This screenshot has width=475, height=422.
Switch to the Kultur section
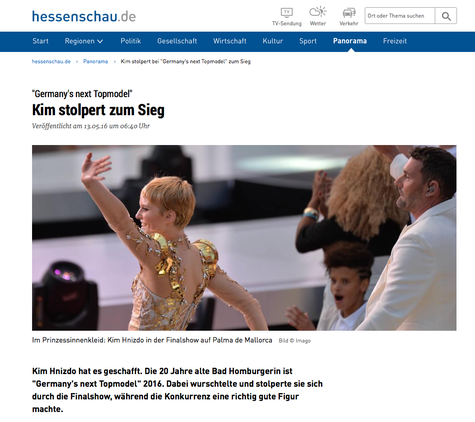pos(273,41)
